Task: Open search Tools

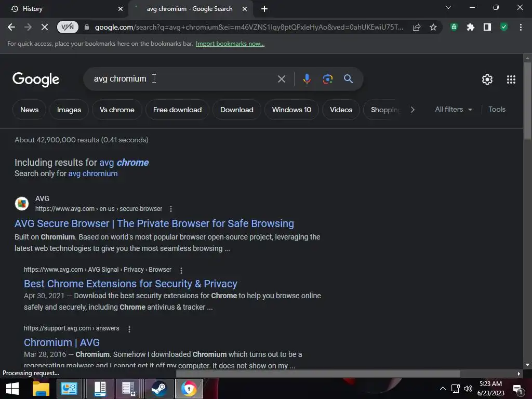Action: [497, 109]
